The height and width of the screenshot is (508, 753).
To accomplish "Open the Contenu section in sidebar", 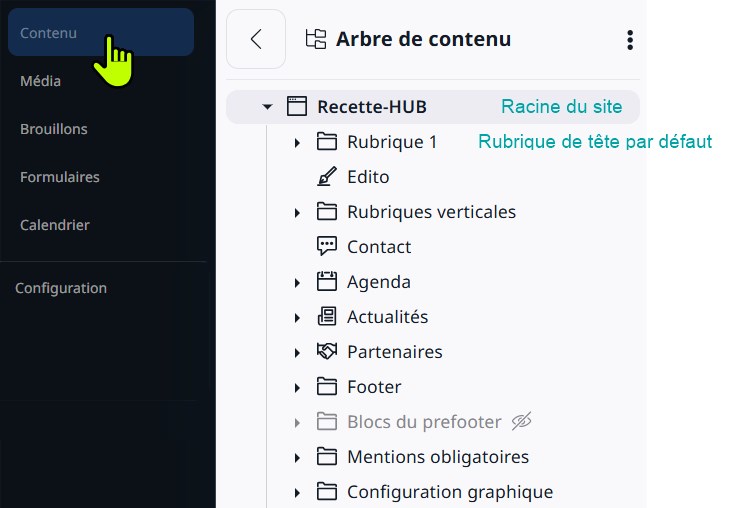I will (101, 33).
